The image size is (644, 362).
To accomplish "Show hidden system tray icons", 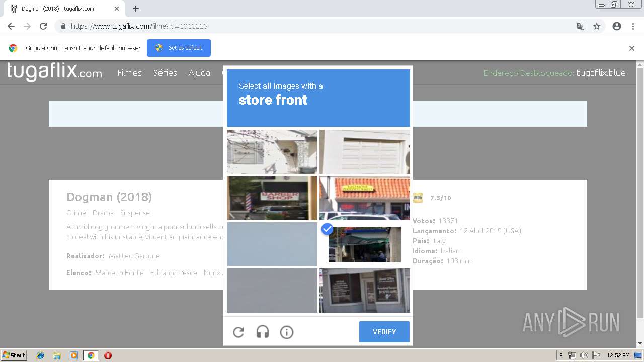I will [x=561, y=355].
